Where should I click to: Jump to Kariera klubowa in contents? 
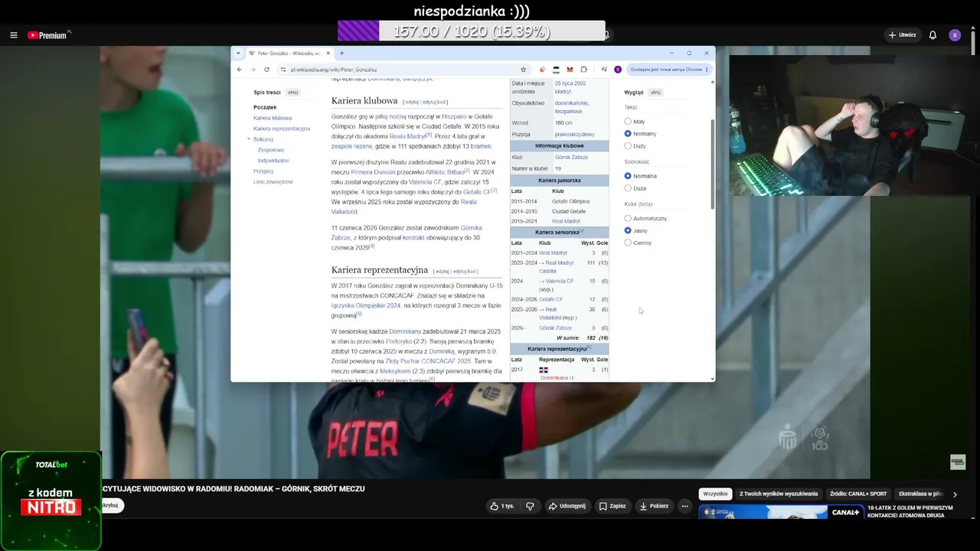[273, 118]
